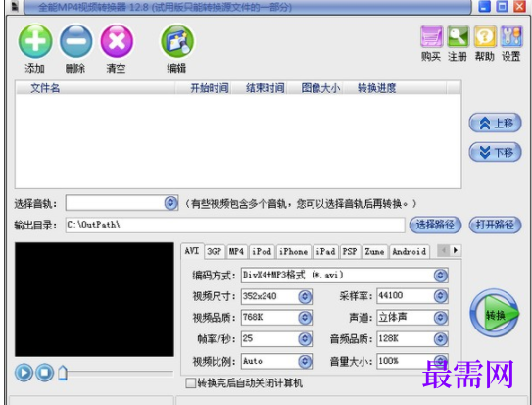Viewport: 532px width, 405px height.
Task: Switch to the PSP tab
Action: 350,252
